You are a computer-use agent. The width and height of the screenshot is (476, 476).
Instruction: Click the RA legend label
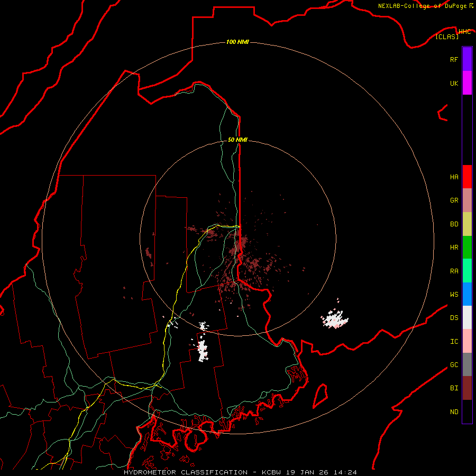click(454, 271)
